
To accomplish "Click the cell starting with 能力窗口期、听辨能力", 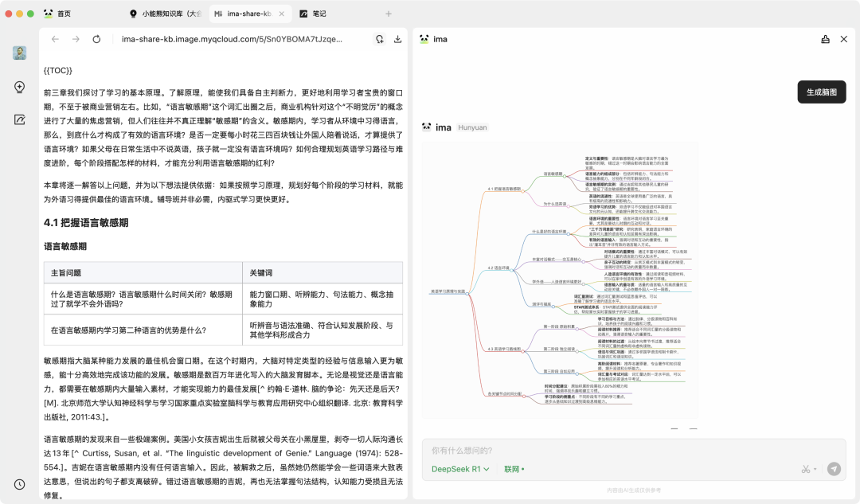I will (x=322, y=299).
